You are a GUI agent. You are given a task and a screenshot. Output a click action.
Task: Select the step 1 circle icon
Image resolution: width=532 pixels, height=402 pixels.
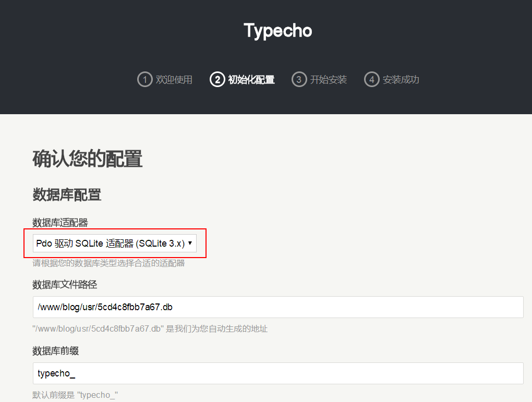[145, 79]
